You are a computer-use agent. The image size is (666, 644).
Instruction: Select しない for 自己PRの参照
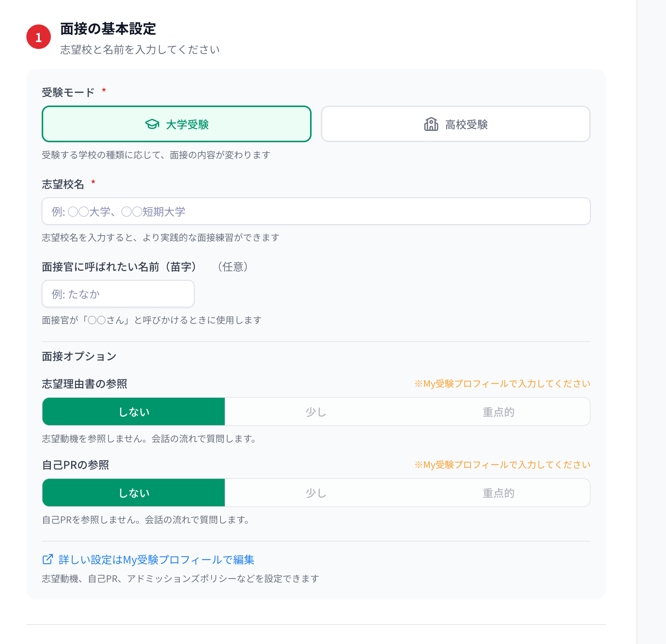click(133, 493)
